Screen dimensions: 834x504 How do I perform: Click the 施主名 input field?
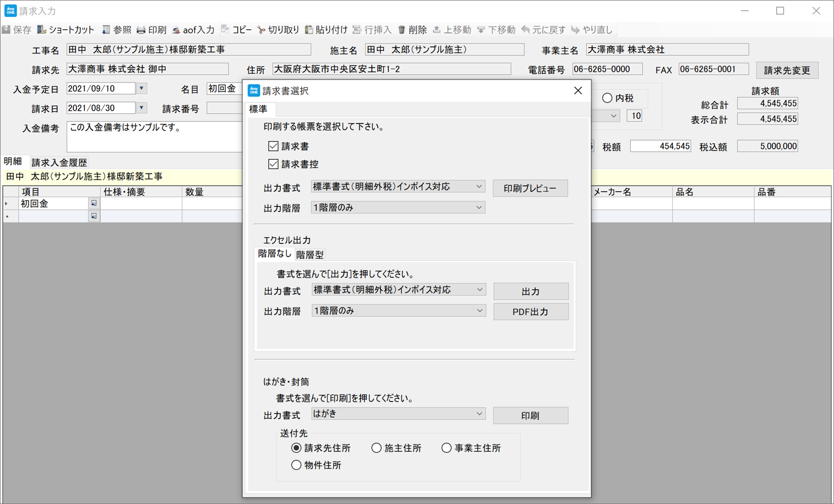click(445, 50)
